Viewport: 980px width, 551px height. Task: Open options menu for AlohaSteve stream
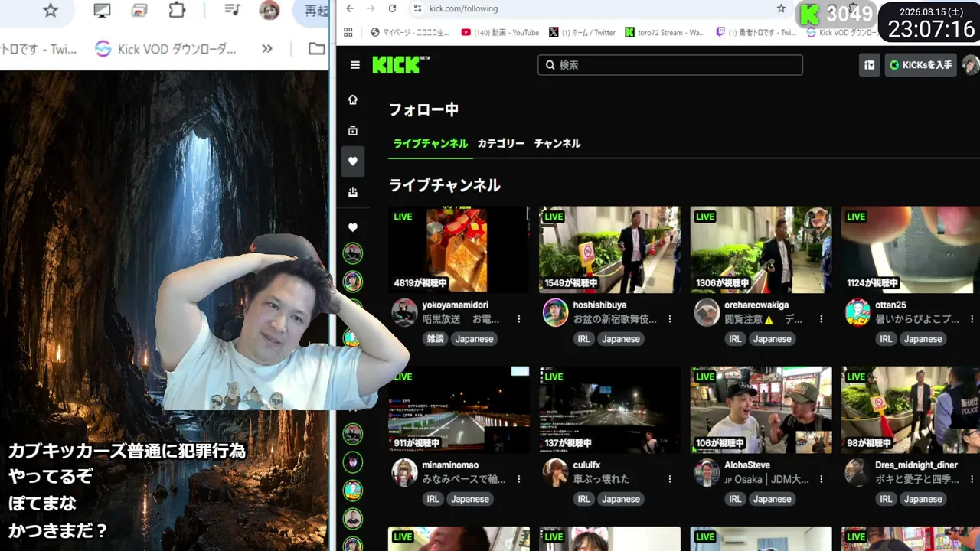point(821,479)
